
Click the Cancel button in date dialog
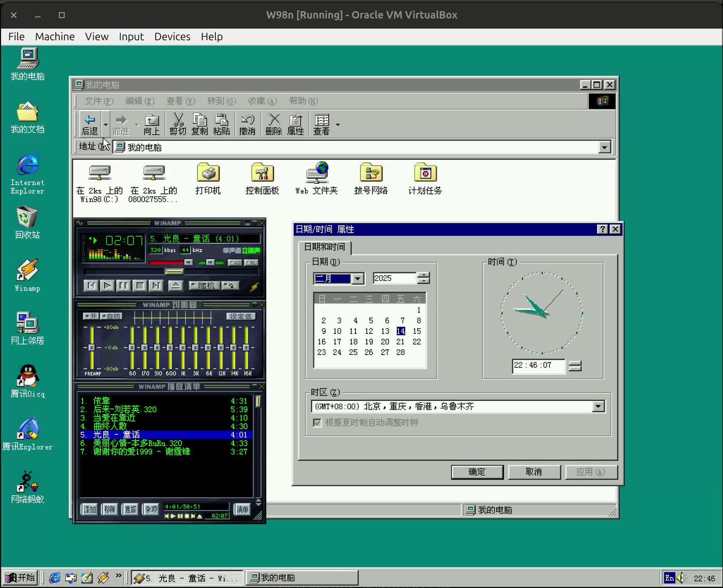(x=534, y=472)
